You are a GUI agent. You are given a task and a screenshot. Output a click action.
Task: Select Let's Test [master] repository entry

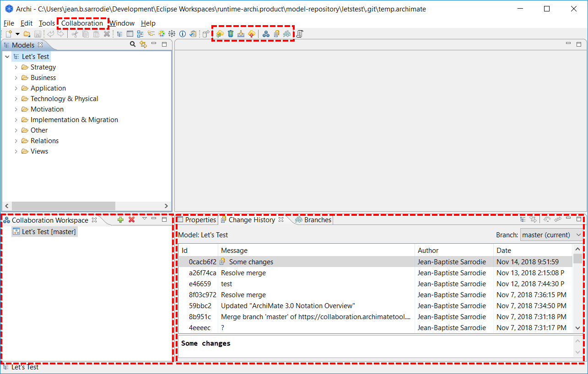tap(49, 232)
